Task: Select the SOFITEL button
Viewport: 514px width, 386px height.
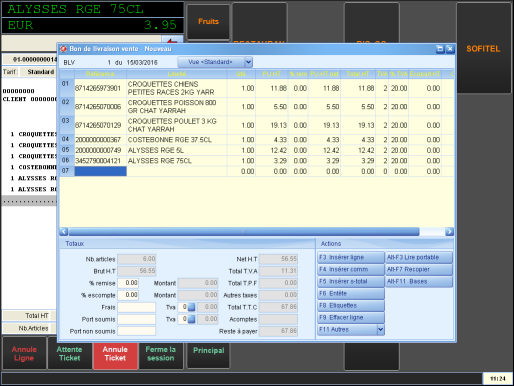Action: click(x=483, y=49)
